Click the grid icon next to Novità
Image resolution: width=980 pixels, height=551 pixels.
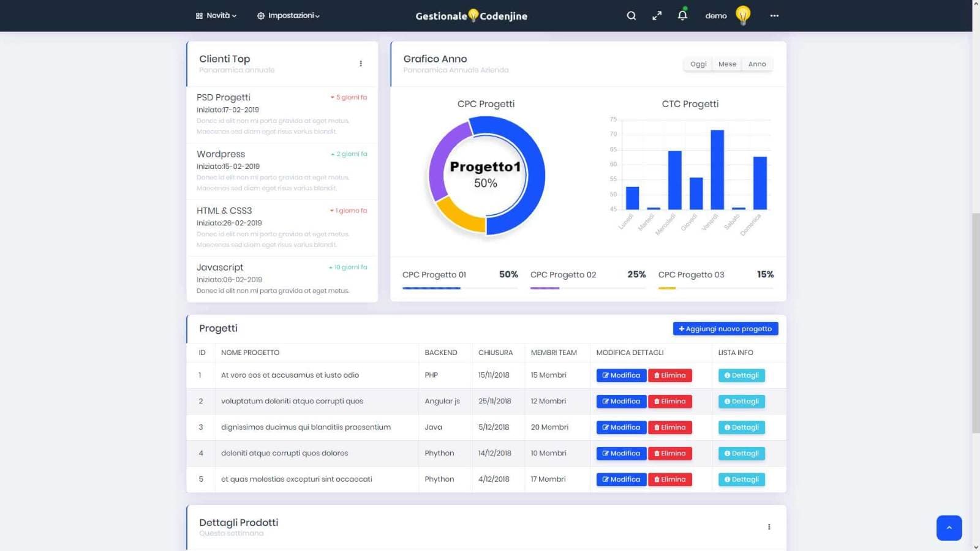[x=199, y=16]
